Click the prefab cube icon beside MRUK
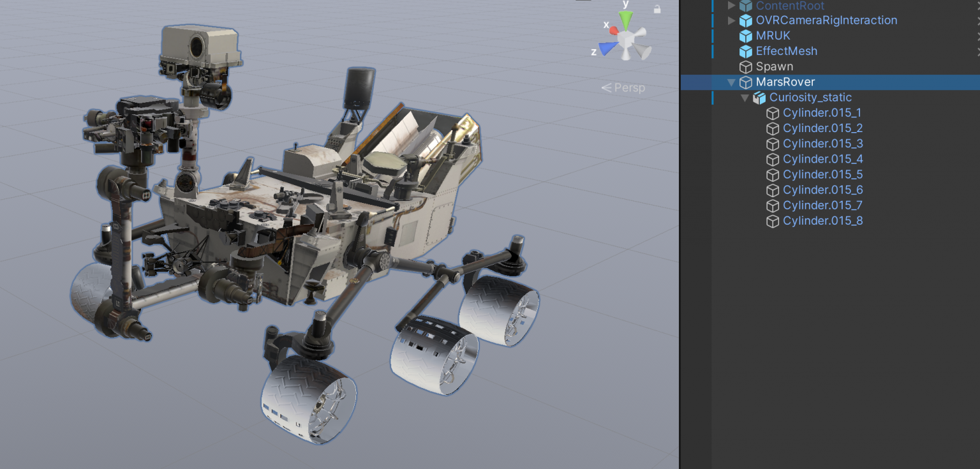This screenshot has height=469, width=980. pos(745,36)
